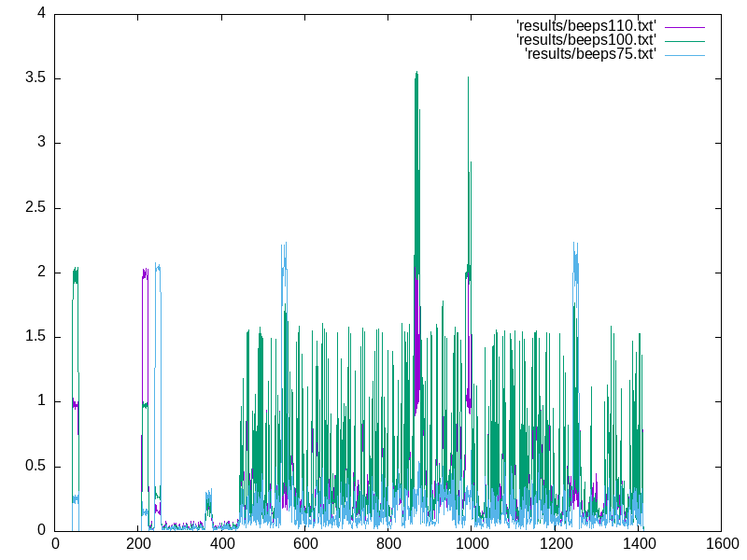Click the green spike top near x=1000

(471, 164)
